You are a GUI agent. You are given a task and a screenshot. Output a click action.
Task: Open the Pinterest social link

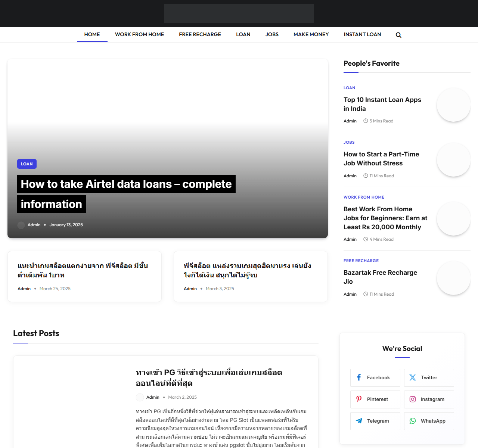click(375, 399)
